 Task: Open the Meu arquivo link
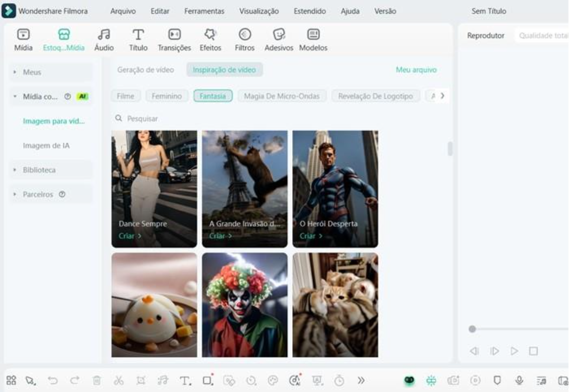[x=416, y=70]
